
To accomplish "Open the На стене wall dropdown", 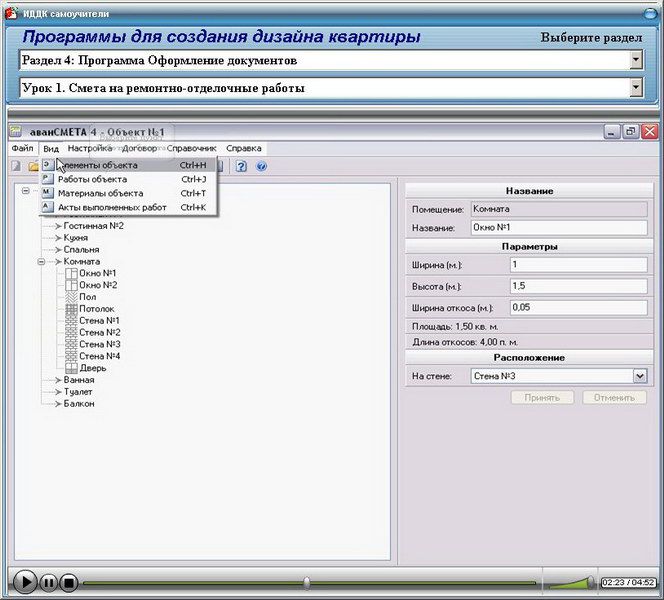I will (639, 376).
